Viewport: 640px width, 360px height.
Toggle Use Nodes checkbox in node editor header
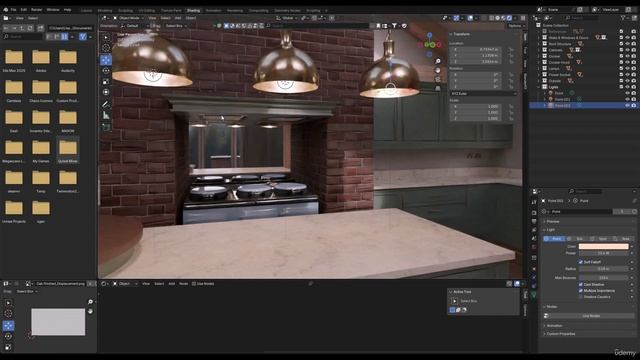point(194,284)
